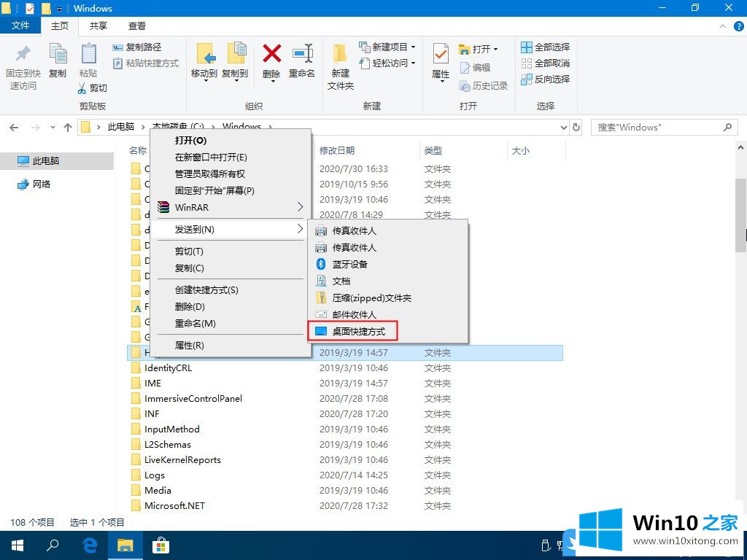Screen dimensions: 747x560
Task: Click the red Delete (删除) ribbon icon
Action: click(271, 55)
